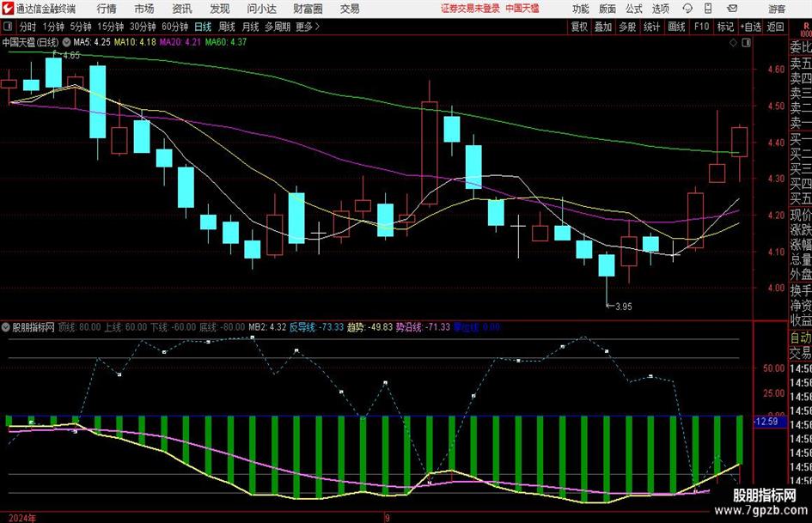812x523 pixels.
Task: Add stock with the +自选 button
Action: [751, 27]
